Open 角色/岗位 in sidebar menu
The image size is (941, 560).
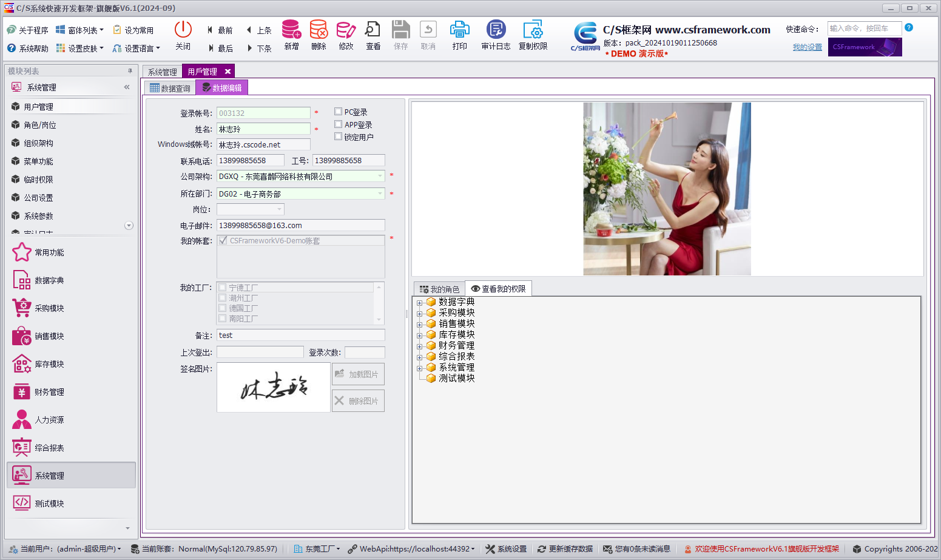coord(40,125)
